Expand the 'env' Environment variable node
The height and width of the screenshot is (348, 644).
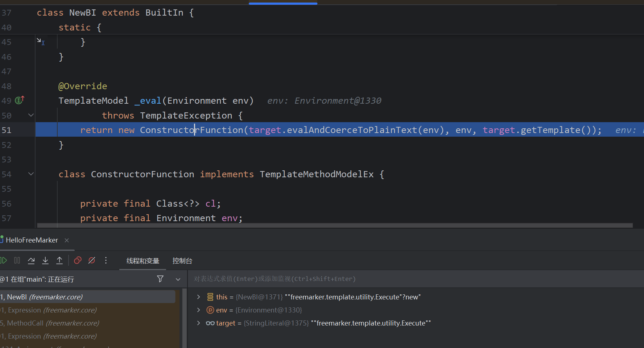tap(198, 310)
